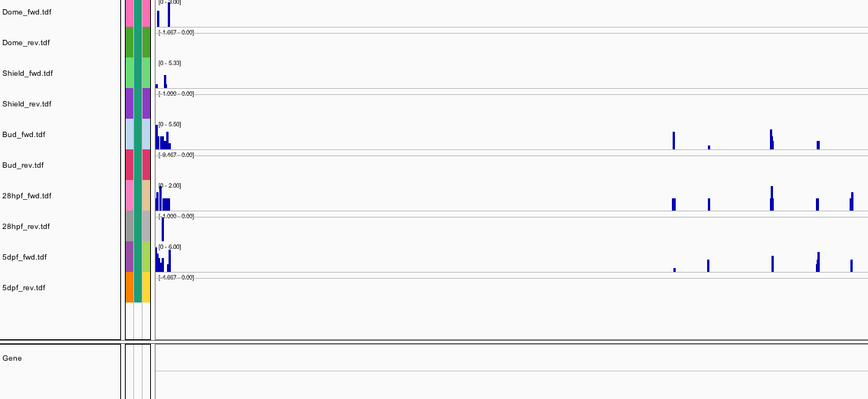Pick the Bud_rev.tdf track label
This screenshot has width=868, height=399.
click(23, 165)
